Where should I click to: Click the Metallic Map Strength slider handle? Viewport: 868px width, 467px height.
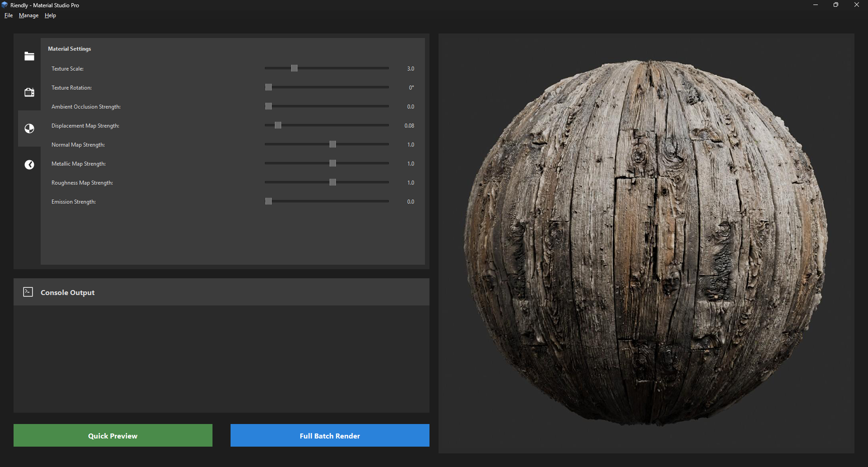coord(333,163)
